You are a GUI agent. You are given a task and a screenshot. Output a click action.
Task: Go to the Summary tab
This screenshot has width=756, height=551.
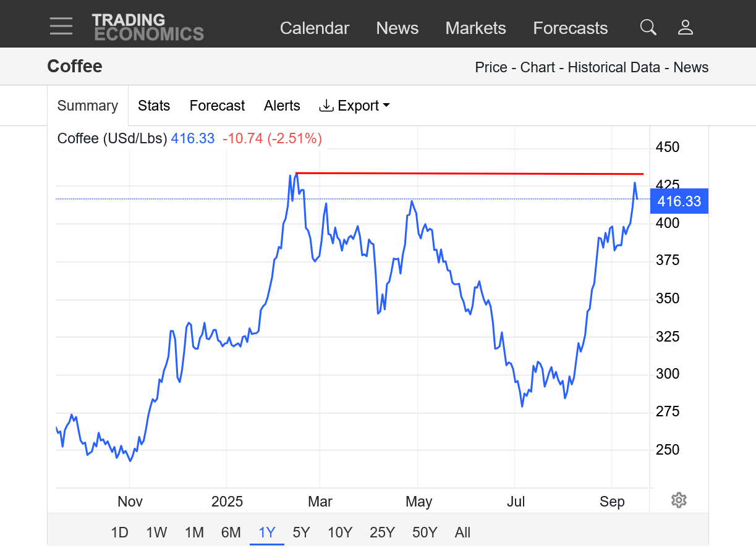coord(88,106)
